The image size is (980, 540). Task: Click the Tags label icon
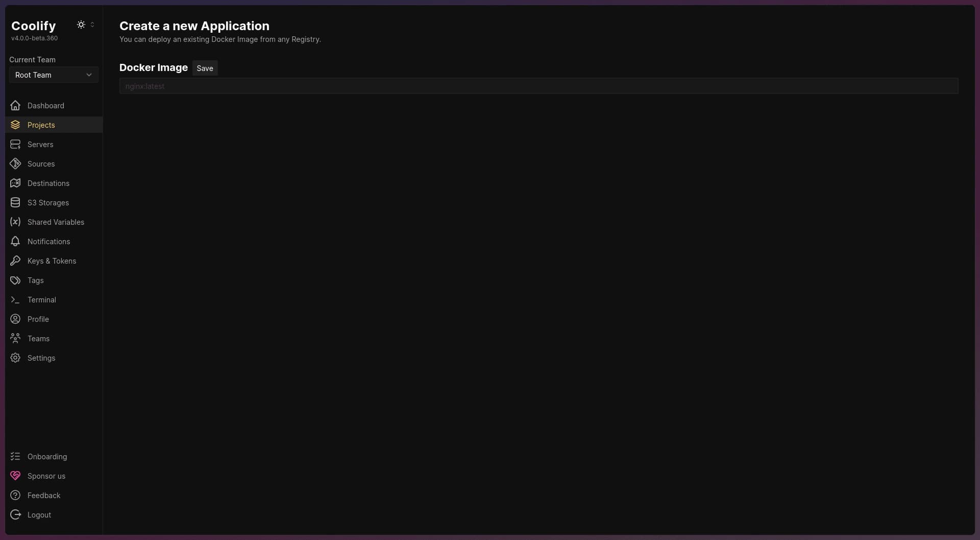tap(15, 280)
